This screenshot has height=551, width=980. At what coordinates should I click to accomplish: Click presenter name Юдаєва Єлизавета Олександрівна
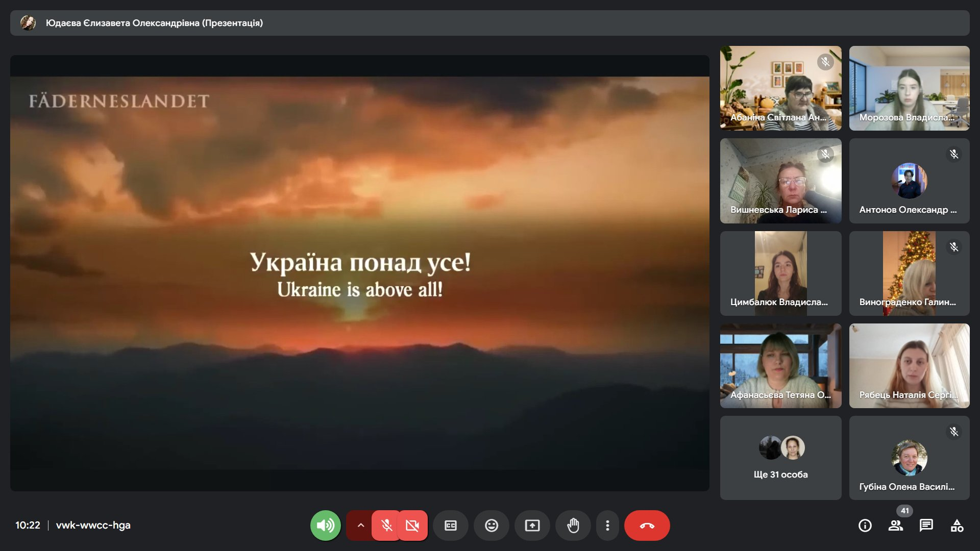(122, 23)
